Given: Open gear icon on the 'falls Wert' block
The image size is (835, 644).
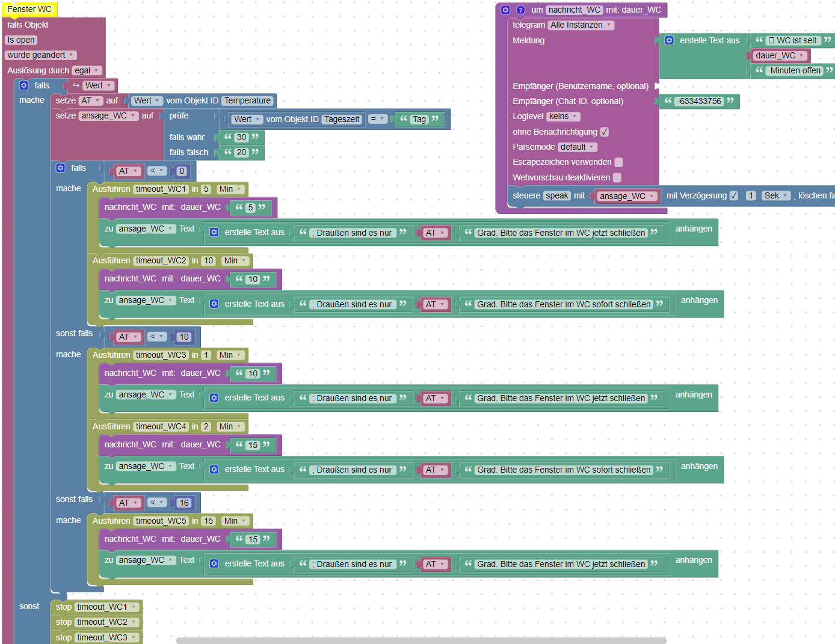Looking at the screenshot, I should 24,85.
